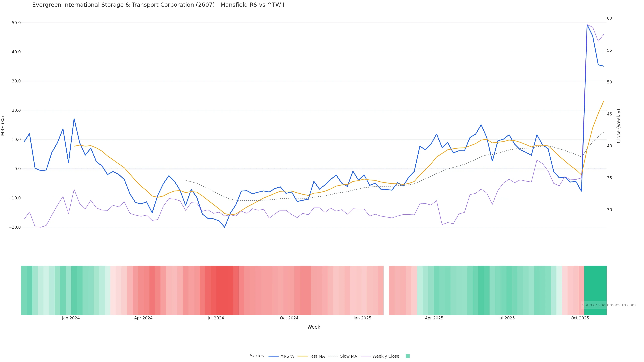Select the Apr 2025 x-axis label

click(434, 318)
